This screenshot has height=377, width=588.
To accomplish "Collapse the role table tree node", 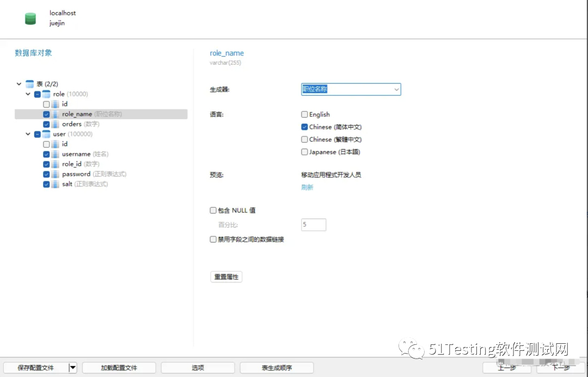I will [x=27, y=94].
